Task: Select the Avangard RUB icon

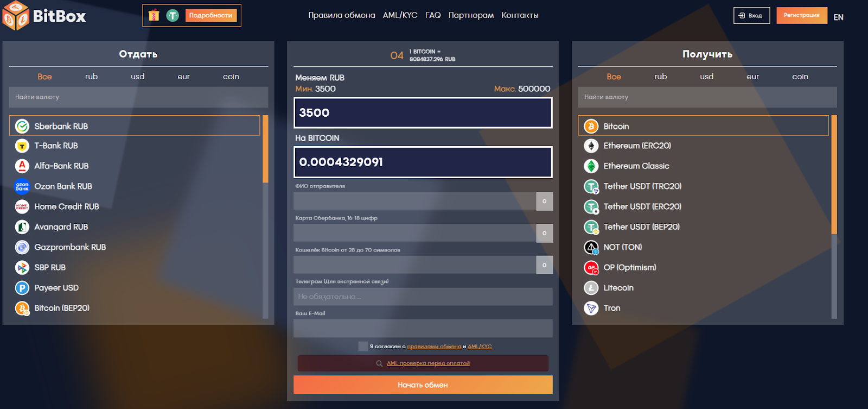Action: [22, 226]
